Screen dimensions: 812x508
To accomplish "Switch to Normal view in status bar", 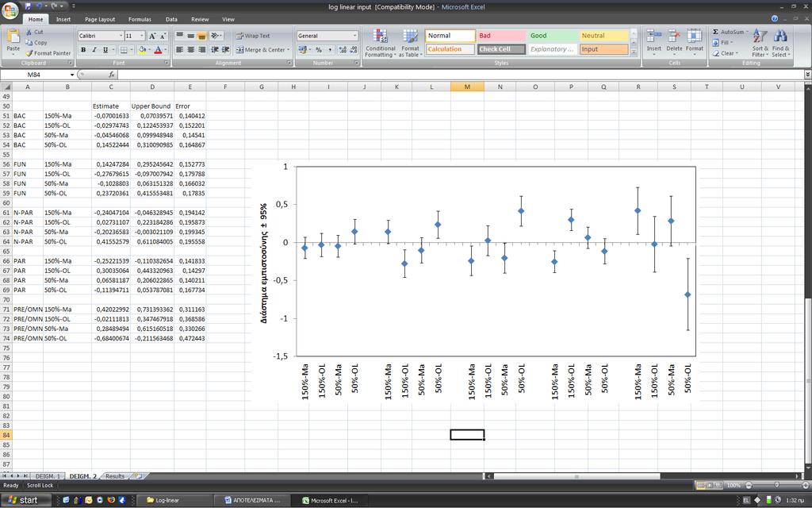I will coord(701,485).
